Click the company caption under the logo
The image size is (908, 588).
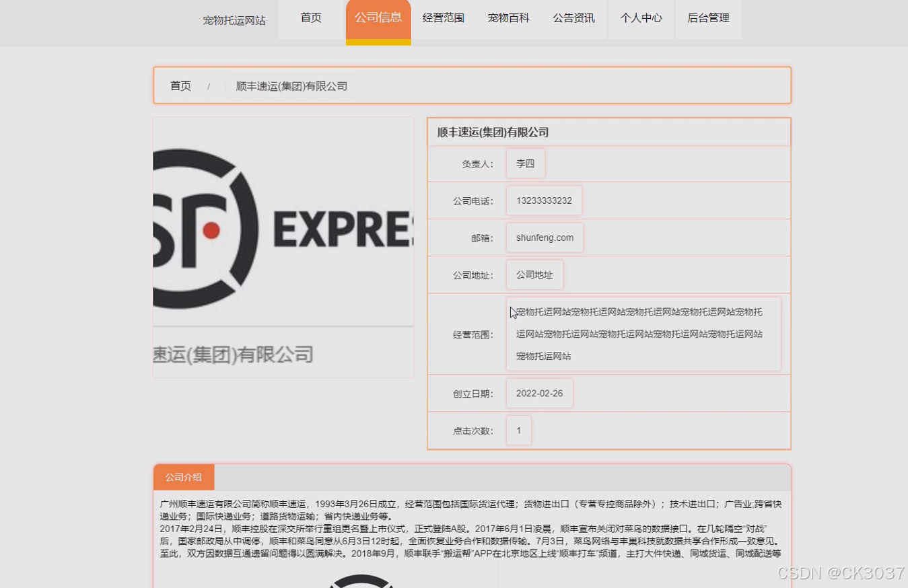click(234, 355)
